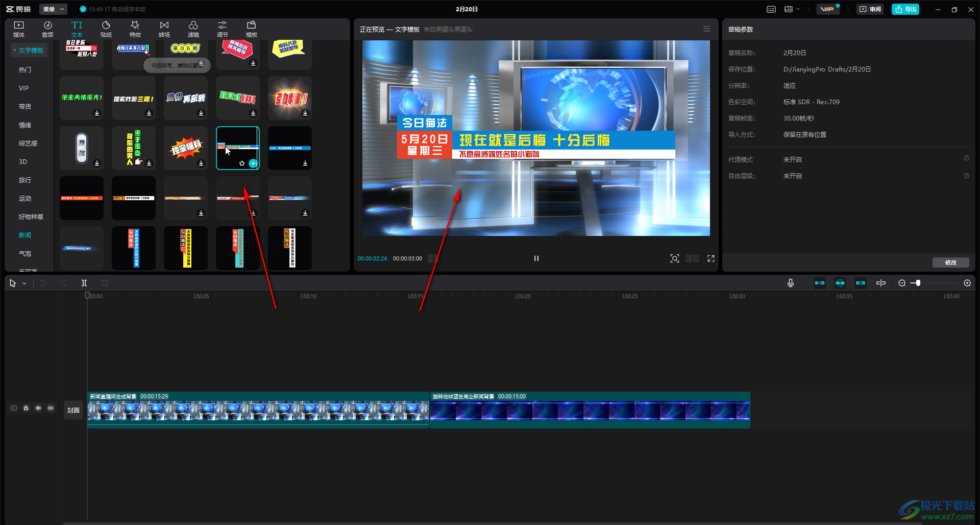The width and height of the screenshot is (980, 525).
Task: Open the 转场 transitions tab
Action: (164, 29)
